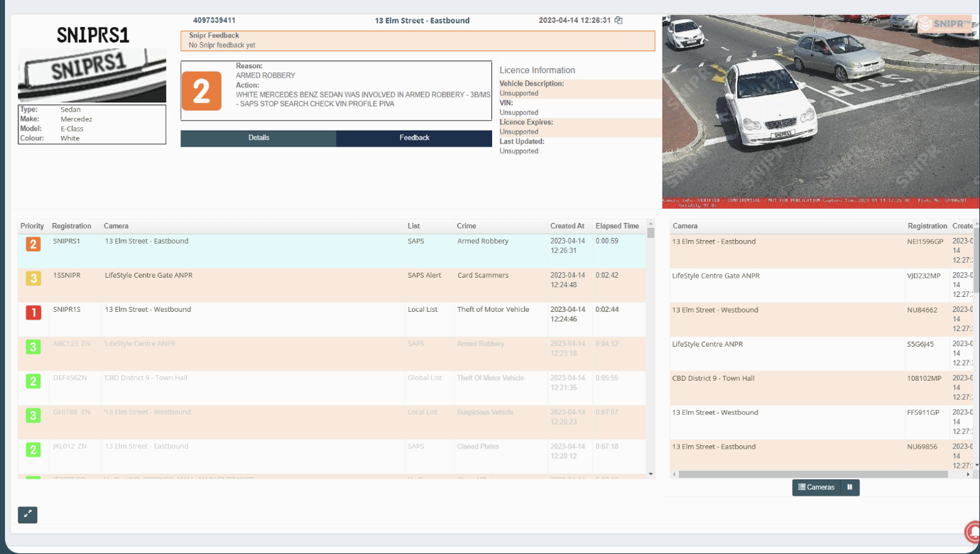Select priority 3 badge in the 1SSNIPR row
Image resolution: width=980 pixels, height=554 pixels.
33,278
